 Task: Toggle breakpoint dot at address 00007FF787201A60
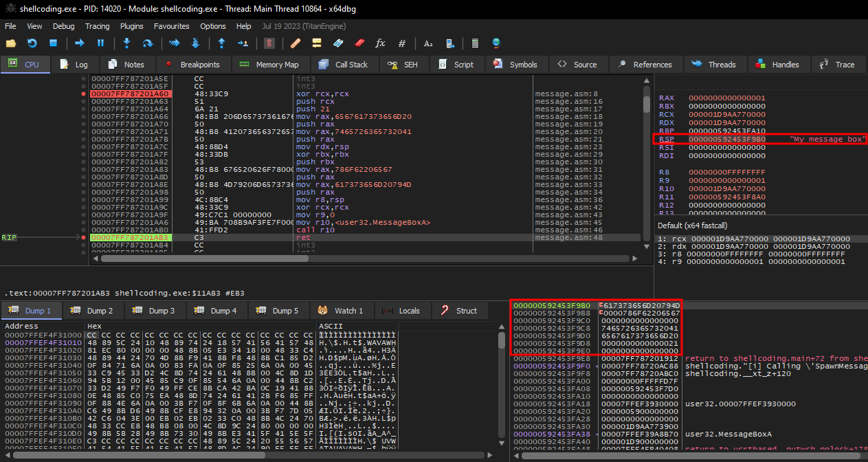(84, 93)
